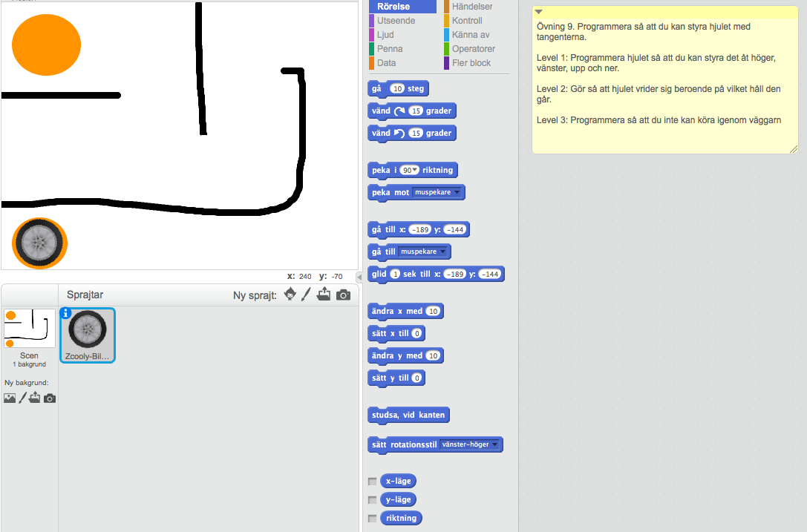
Task: Select the Zcooly-Bil sprite thumbnail
Action: [88, 335]
